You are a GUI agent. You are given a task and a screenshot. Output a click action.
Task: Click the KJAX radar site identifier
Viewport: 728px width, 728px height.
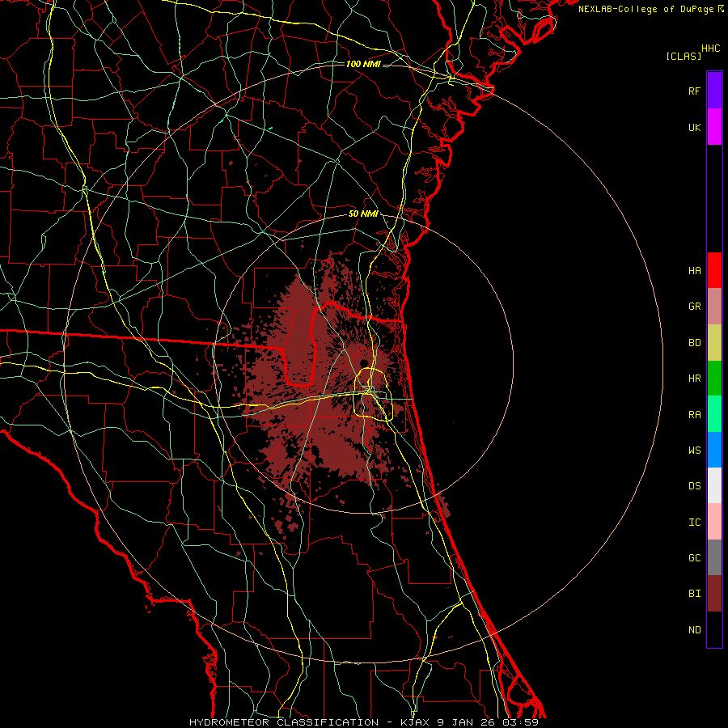[x=415, y=722]
